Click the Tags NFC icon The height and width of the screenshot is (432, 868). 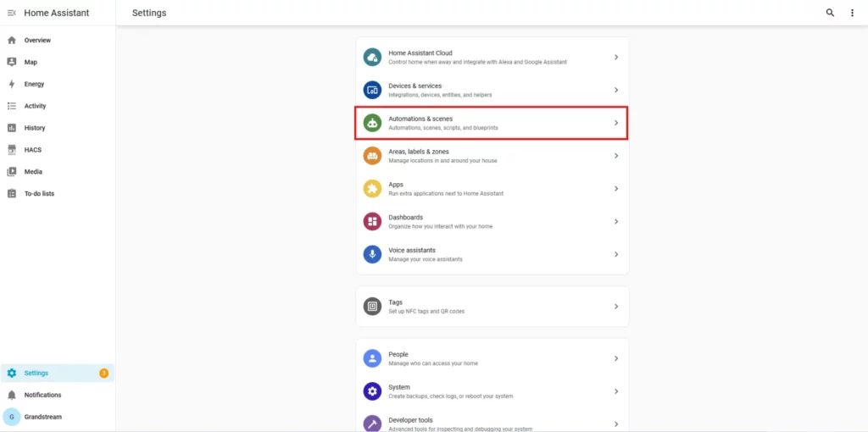(x=373, y=307)
